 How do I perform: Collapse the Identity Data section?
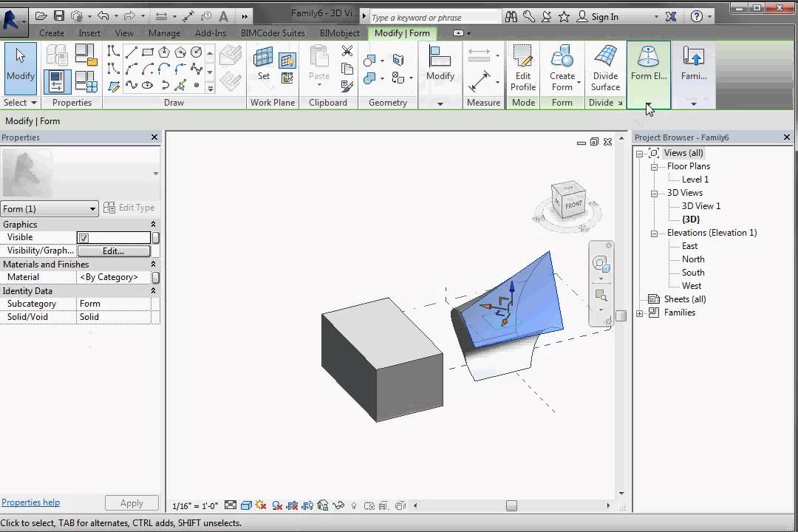(x=153, y=290)
